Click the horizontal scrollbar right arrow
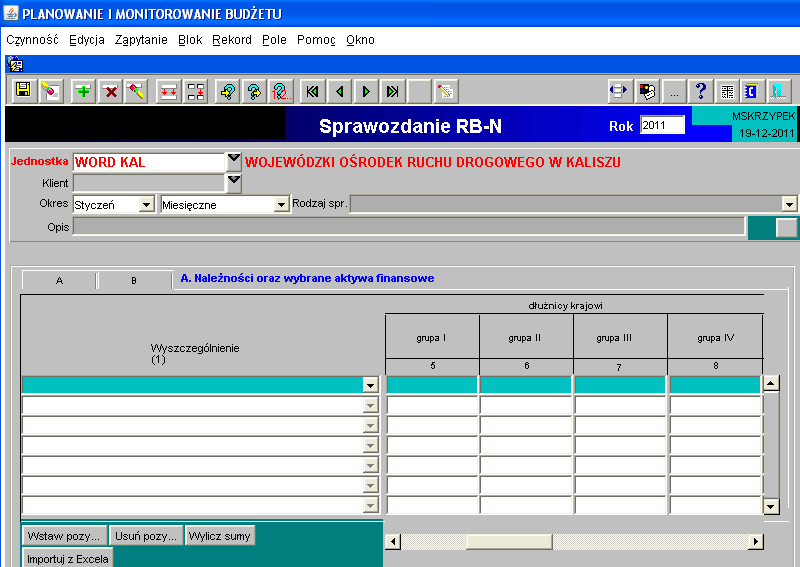This screenshot has height=567, width=800. [x=756, y=541]
